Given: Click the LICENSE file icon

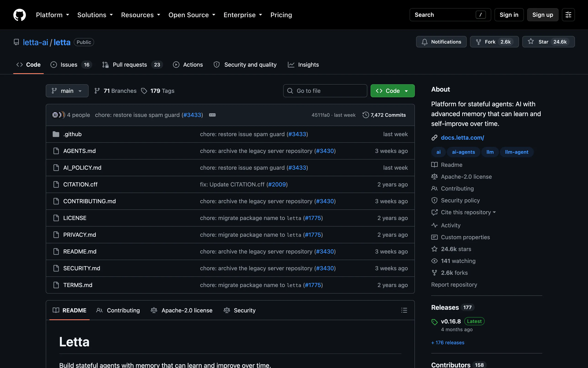Looking at the screenshot, I should [x=56, y=218].
